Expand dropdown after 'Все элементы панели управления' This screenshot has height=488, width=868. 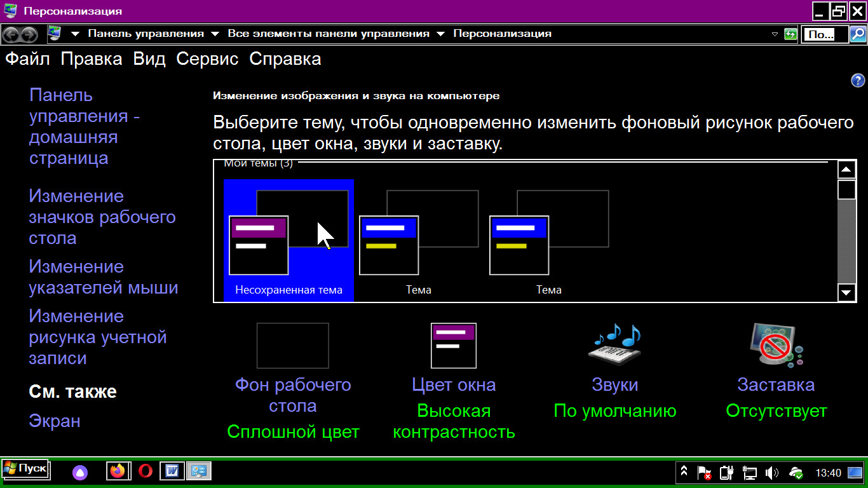pos(441,34)
